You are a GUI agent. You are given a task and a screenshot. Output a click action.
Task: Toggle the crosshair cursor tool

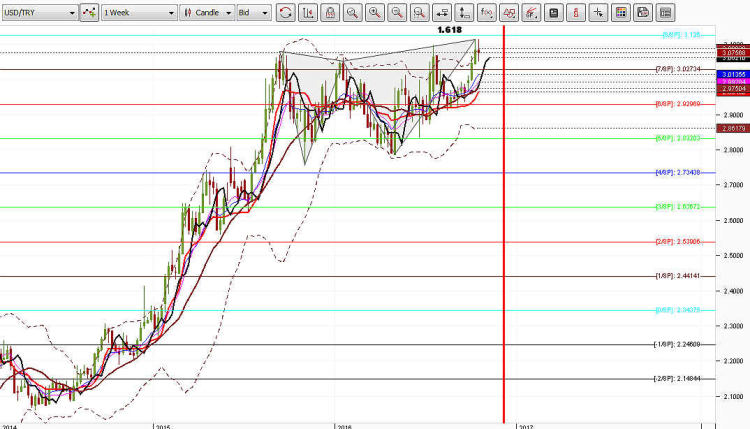(x=598, y=12)
